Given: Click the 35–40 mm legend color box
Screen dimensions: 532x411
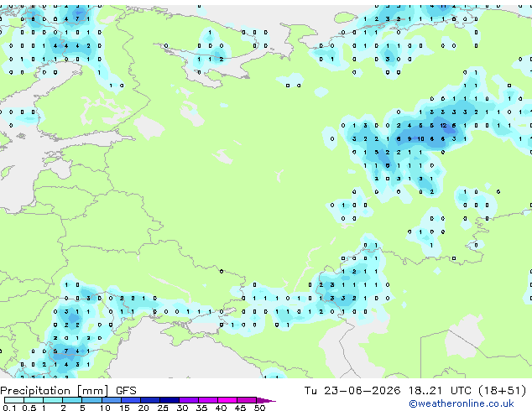Looking at the screenshot, I should 208,400.
